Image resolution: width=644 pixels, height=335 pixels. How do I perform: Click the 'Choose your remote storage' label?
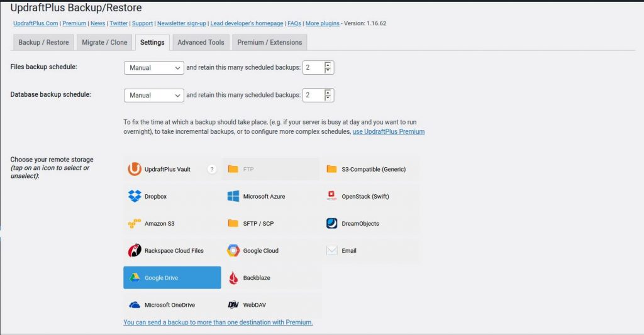point(52,159)
